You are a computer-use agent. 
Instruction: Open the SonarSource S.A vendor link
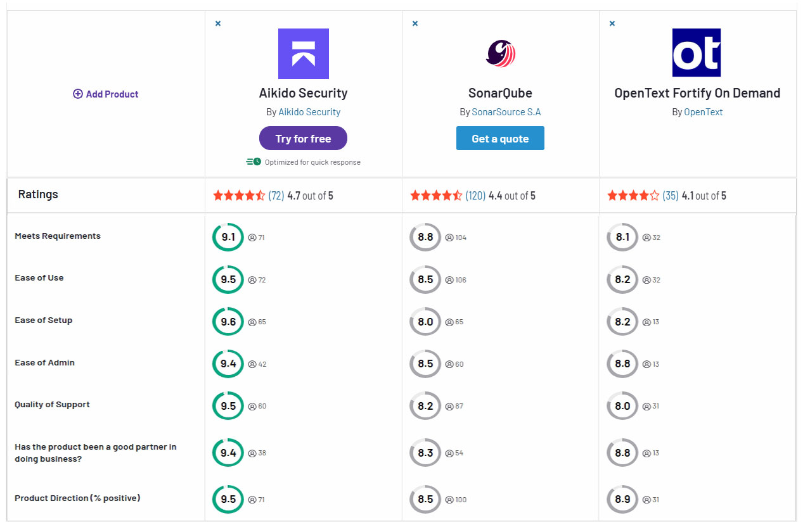506,112
